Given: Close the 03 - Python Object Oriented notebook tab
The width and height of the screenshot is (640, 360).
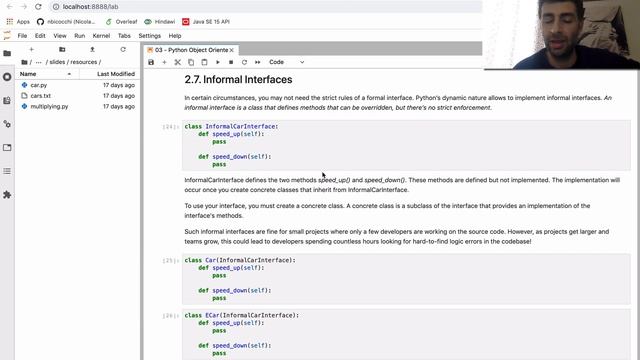Looking at the screenshot, I should pyautogui.click(x=232, y=50).
